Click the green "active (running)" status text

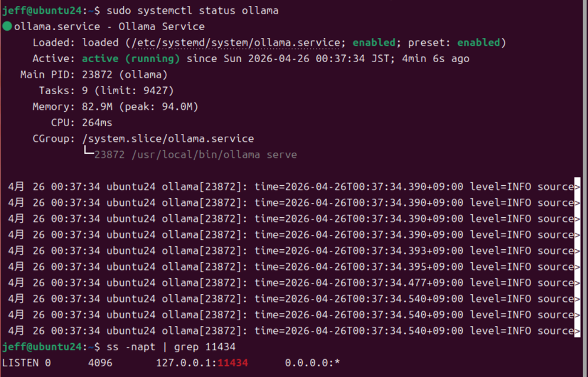pos(131,59)
